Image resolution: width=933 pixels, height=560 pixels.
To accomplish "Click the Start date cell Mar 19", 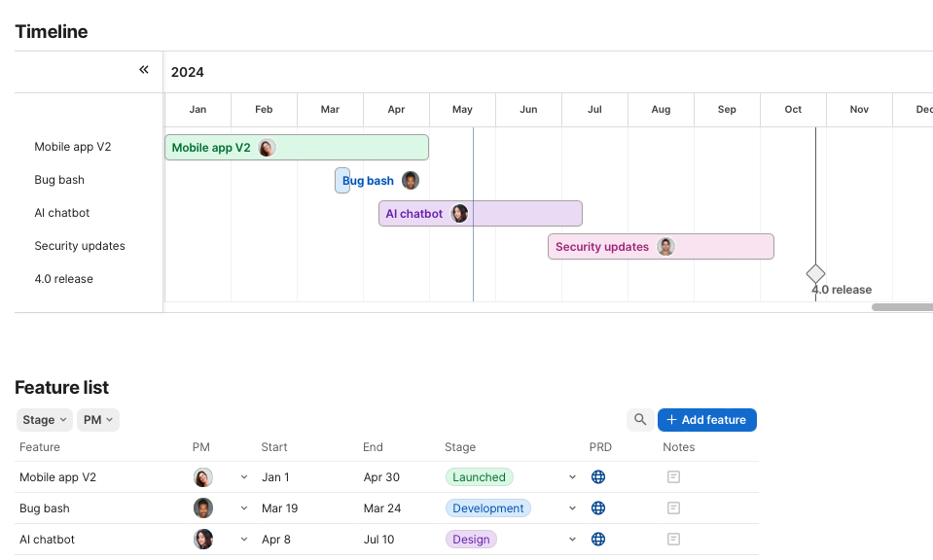I will tap(280, 508).
